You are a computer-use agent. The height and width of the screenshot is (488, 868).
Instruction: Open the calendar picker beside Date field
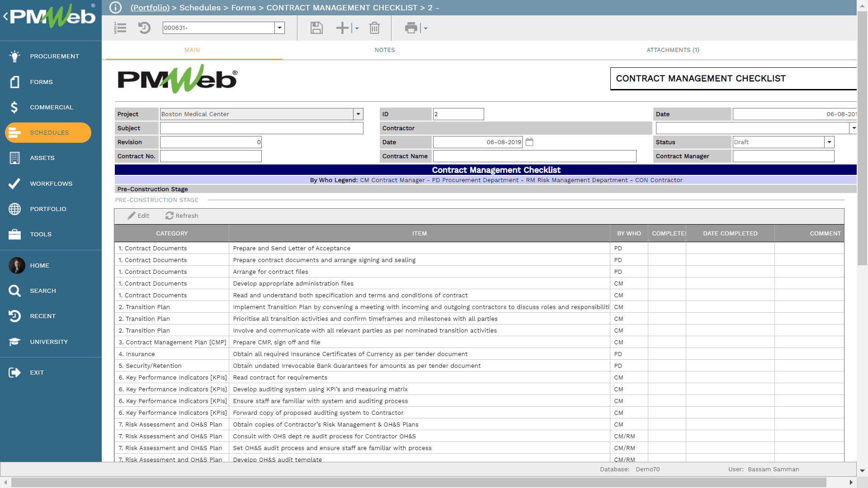[529, 142]
